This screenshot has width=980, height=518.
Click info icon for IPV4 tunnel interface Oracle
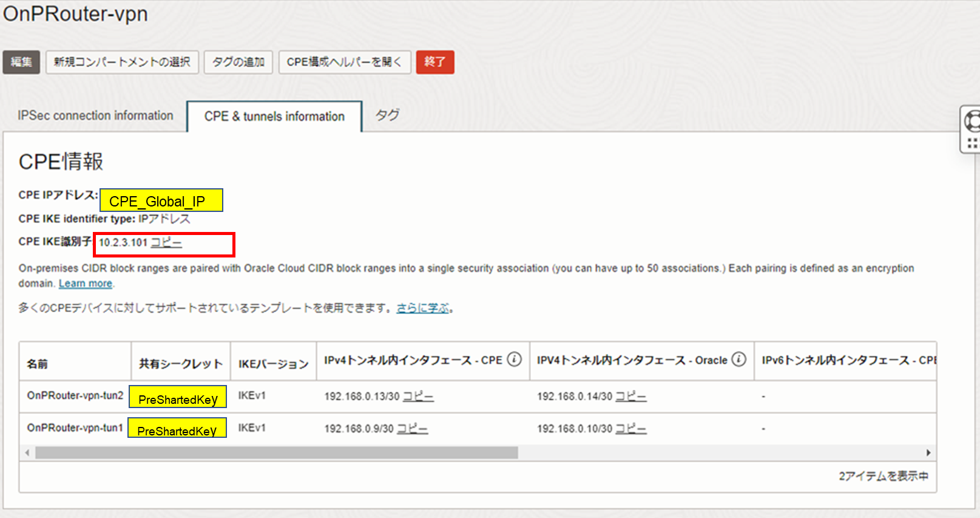(x=738, y=360)
